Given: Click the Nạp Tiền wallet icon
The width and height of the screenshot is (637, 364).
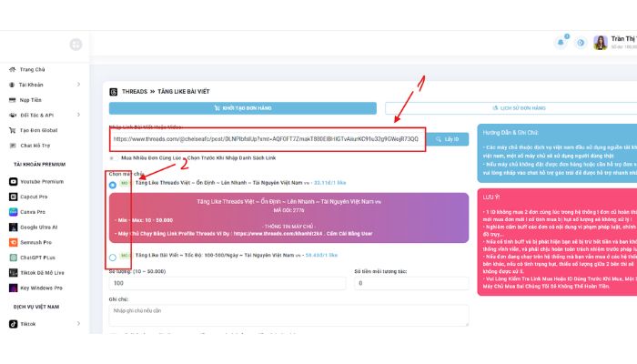Looking at the screenshot, I should pyautogui.click(x=12, y=100).
